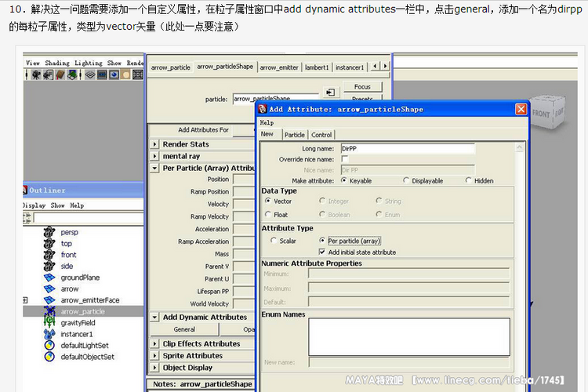The image size is (588, 392).
Task: Click the front camera icon in Outliner
Action: click(x=49, y=255)
